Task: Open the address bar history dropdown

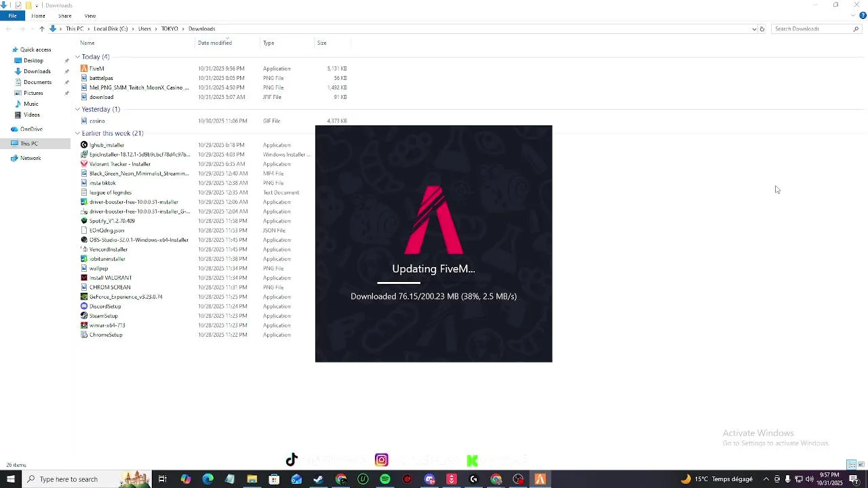Action: click(x=754, y=29)
